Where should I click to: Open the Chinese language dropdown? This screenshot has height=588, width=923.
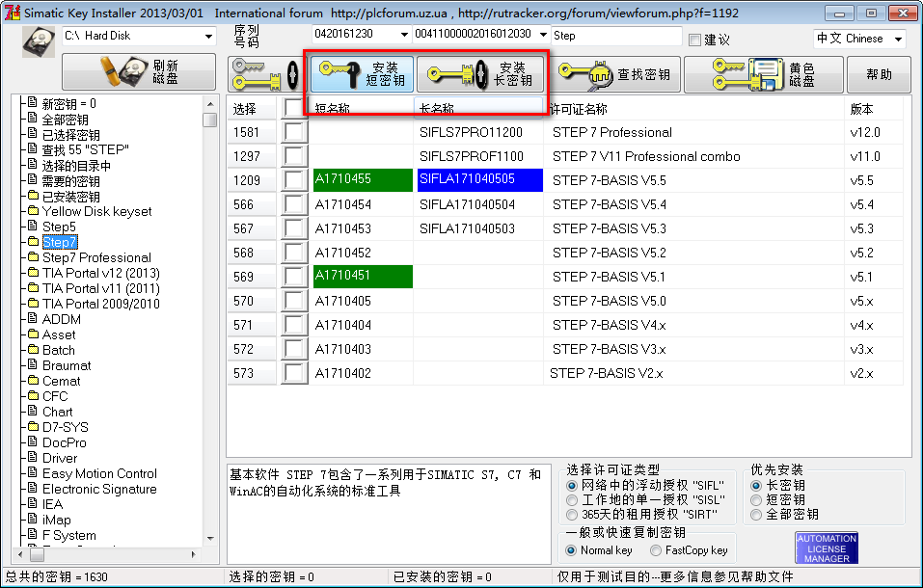click(x=898, y=40)
